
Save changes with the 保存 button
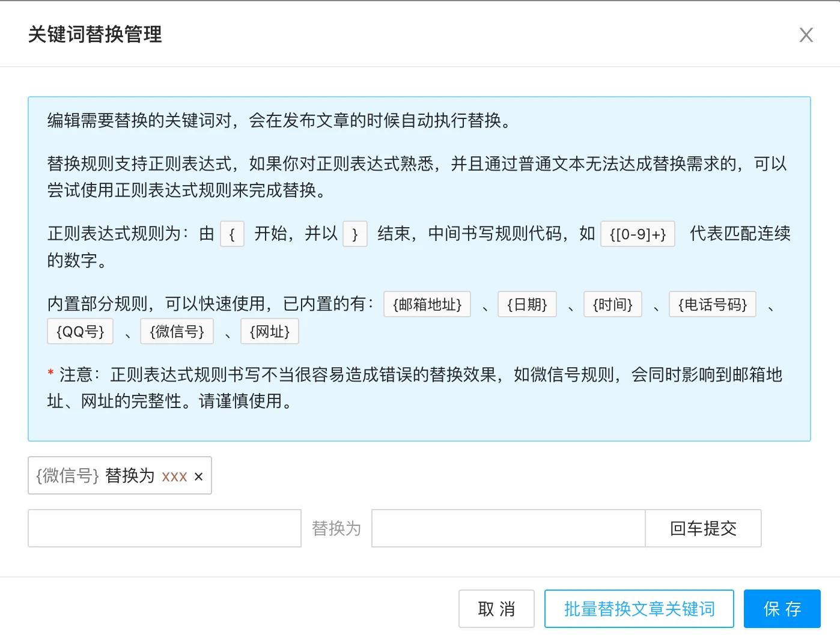(x=782, y=609)
